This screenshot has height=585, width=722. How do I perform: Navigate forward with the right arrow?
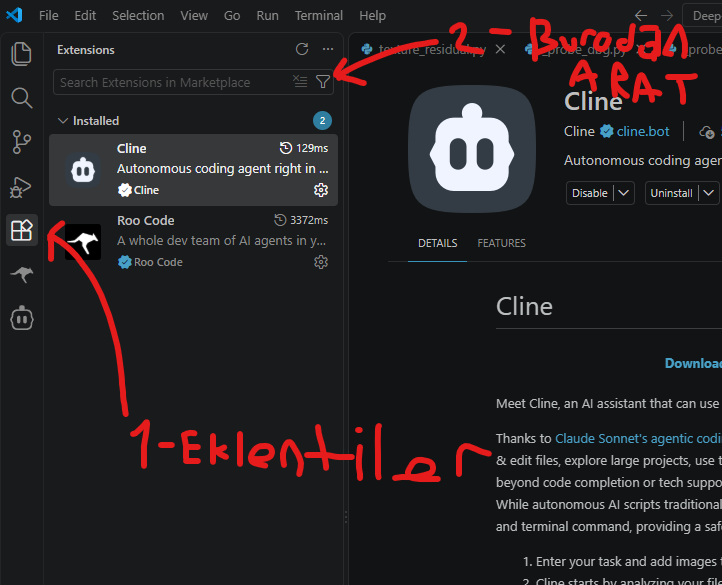tap(667, 16)
